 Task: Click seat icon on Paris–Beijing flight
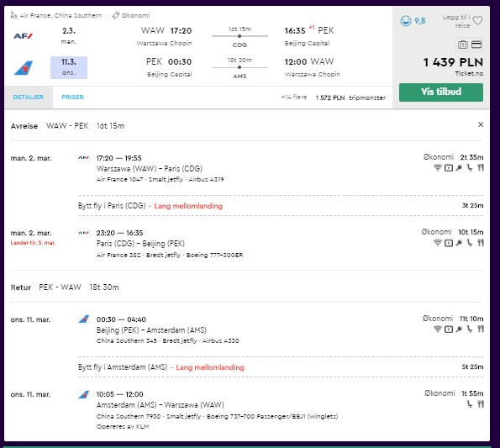click(470, 243)
